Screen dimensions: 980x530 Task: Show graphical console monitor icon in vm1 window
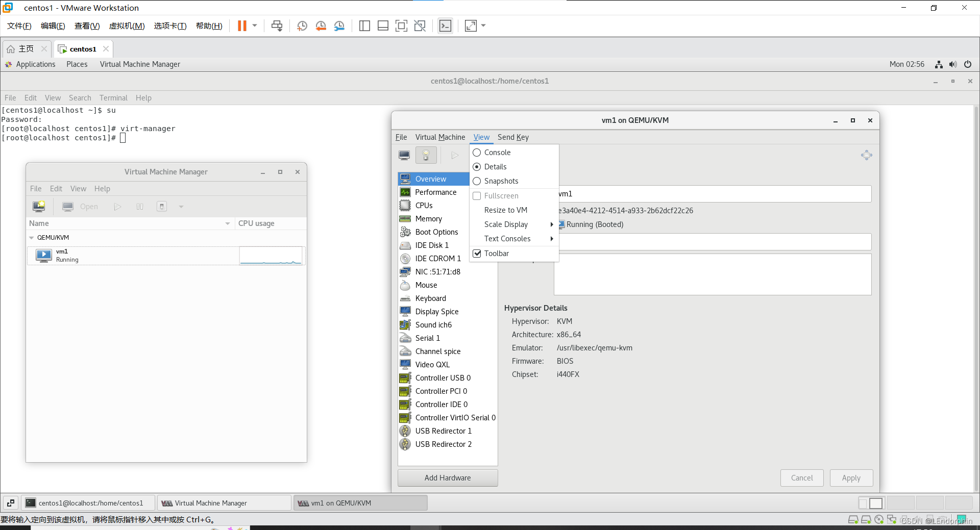[x=404, y=155]
